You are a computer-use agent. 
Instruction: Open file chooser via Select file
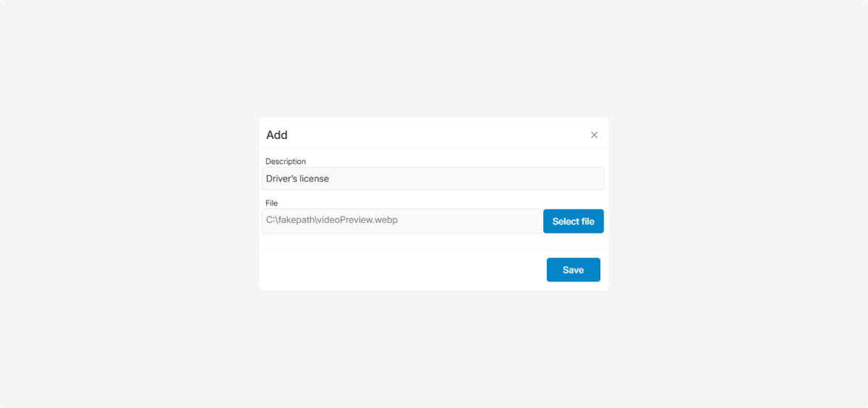coord(573,221)
